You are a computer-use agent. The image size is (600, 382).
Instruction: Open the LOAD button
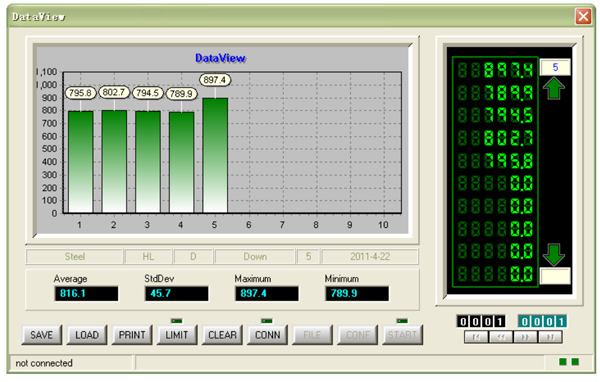coord(87,335)
